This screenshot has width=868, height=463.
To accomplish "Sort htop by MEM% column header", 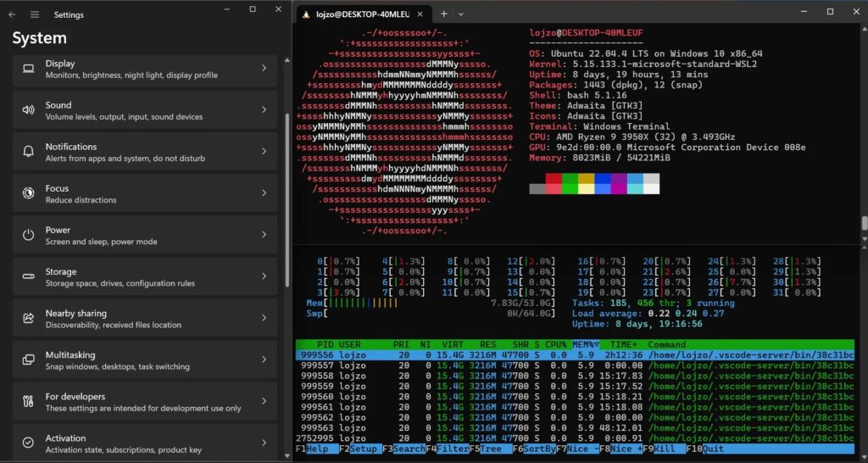I will click(x=585, y=344).
